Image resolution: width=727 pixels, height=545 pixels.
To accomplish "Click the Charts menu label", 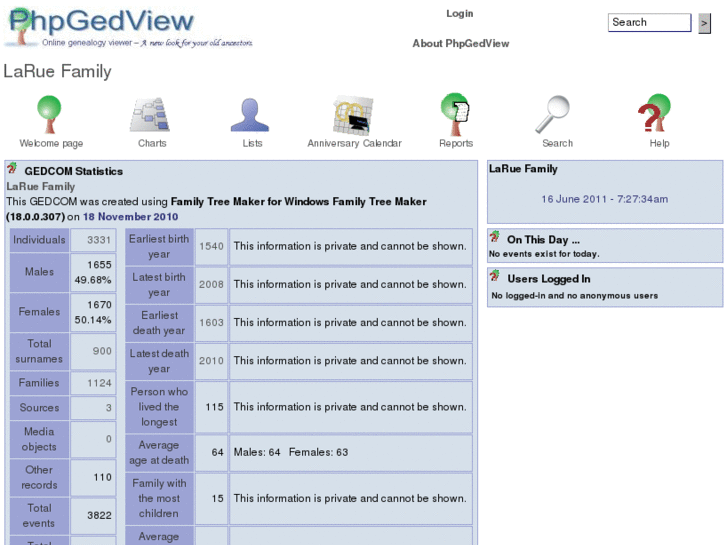I will click(152, 143).
